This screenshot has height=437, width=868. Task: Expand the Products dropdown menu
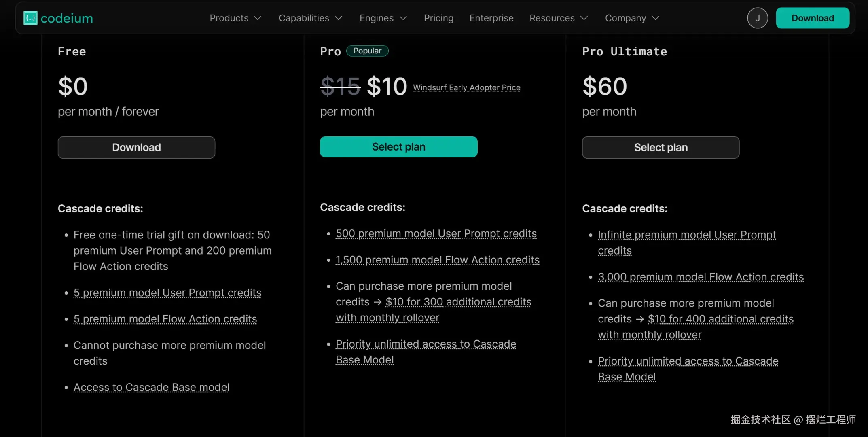pos(235,18)
